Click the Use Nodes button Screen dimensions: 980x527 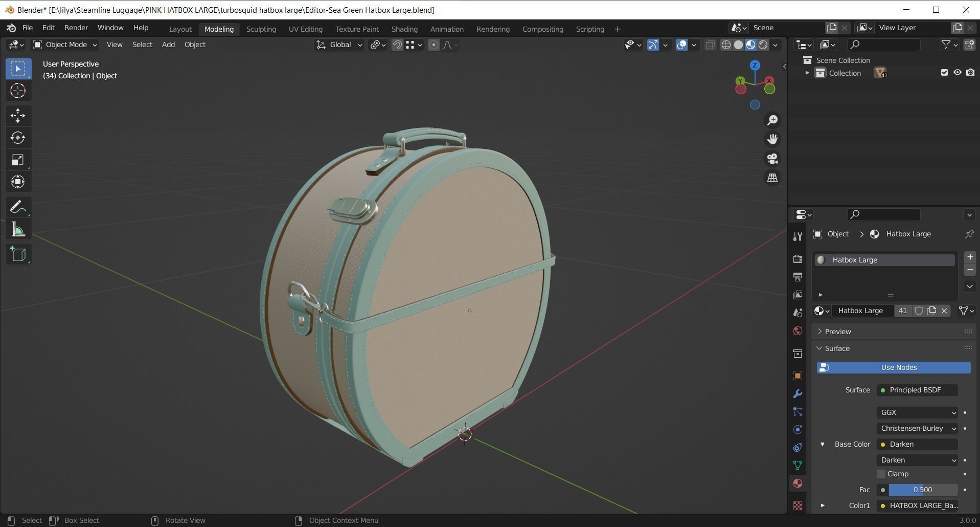pyautogui.click(x=894, y=367)
